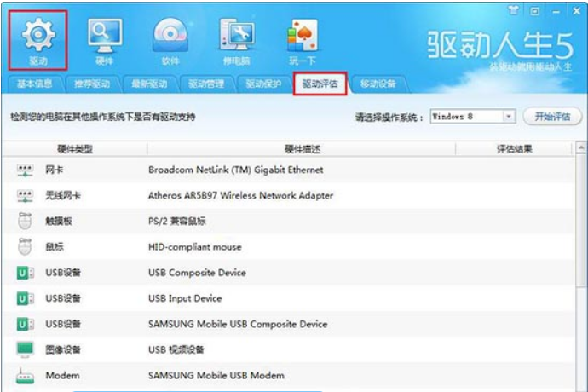Select the PS/2 兼容鼠标 description
This screenshot has height=392, width=588.
point(177,222)
